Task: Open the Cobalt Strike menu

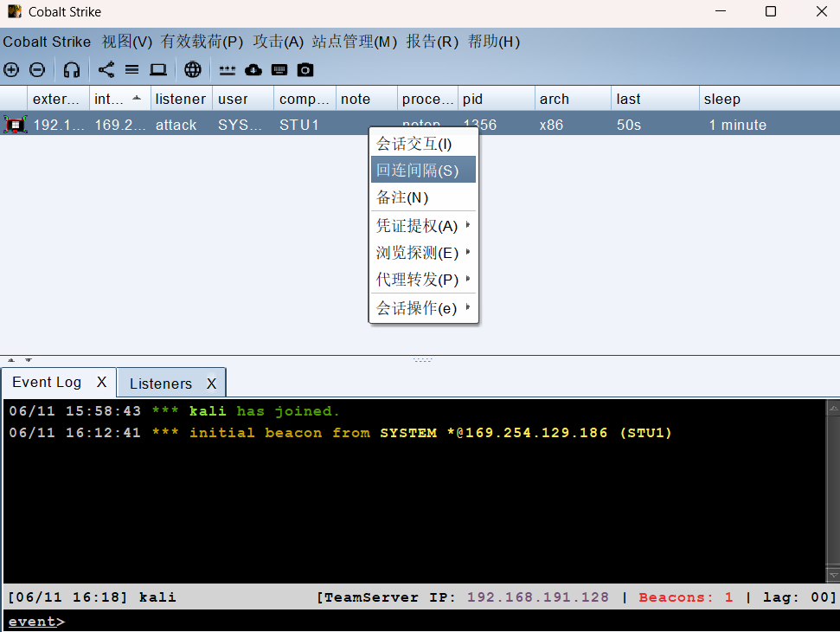Action: (47, 42)
